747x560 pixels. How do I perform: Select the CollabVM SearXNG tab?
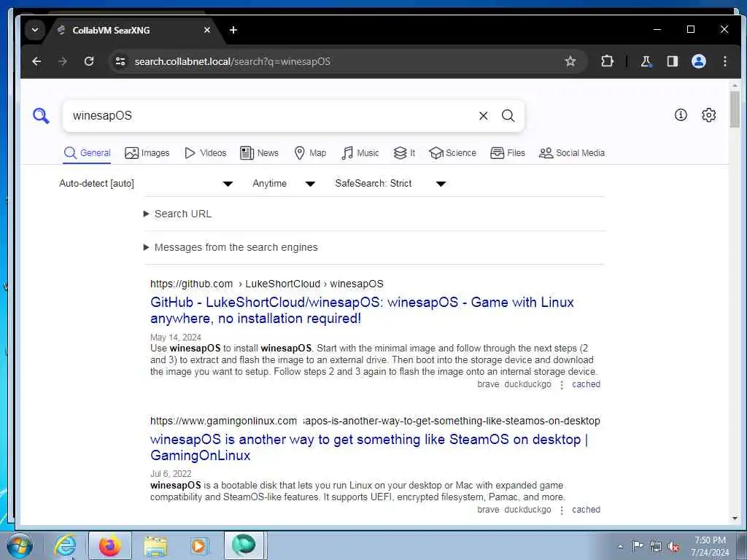(x=133, y=30)
